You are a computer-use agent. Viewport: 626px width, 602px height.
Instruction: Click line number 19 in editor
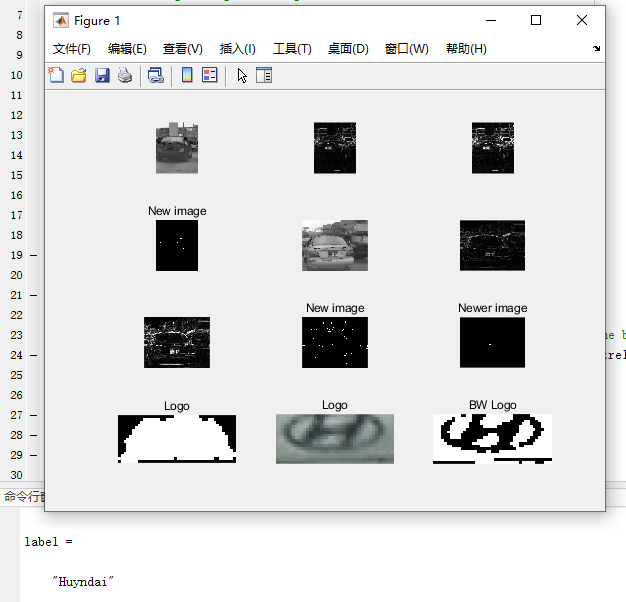[16, 255]
